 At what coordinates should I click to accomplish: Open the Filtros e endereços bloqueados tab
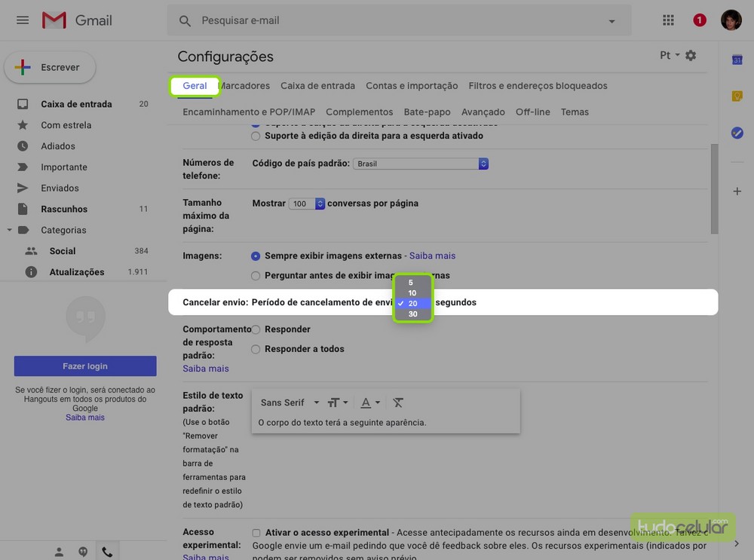[538, 86]
